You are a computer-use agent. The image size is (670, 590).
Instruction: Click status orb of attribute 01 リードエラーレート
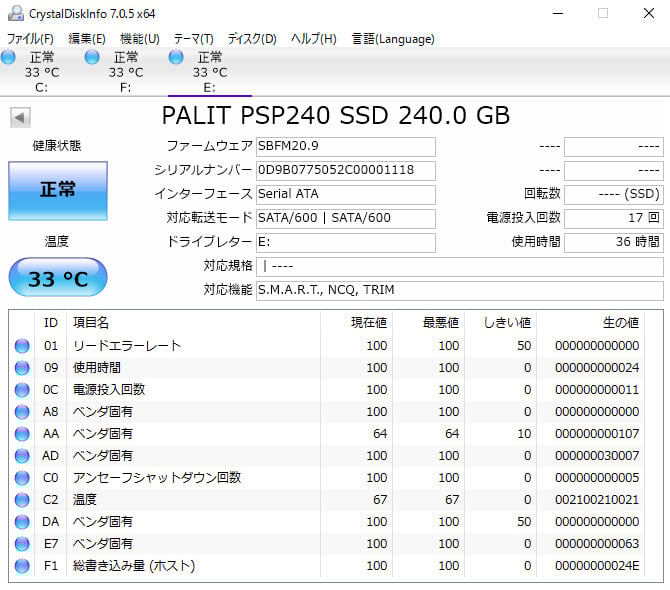(22, 346)
